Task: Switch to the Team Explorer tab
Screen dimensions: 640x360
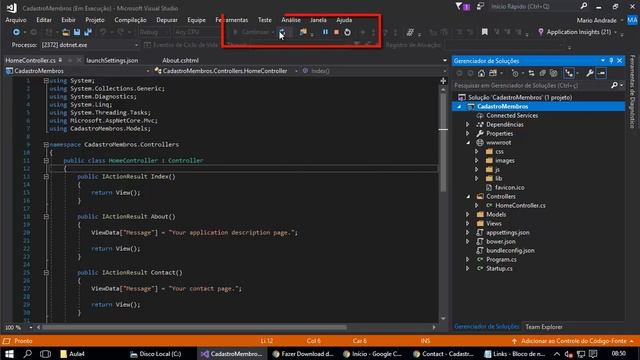Action: coord(544,327)
